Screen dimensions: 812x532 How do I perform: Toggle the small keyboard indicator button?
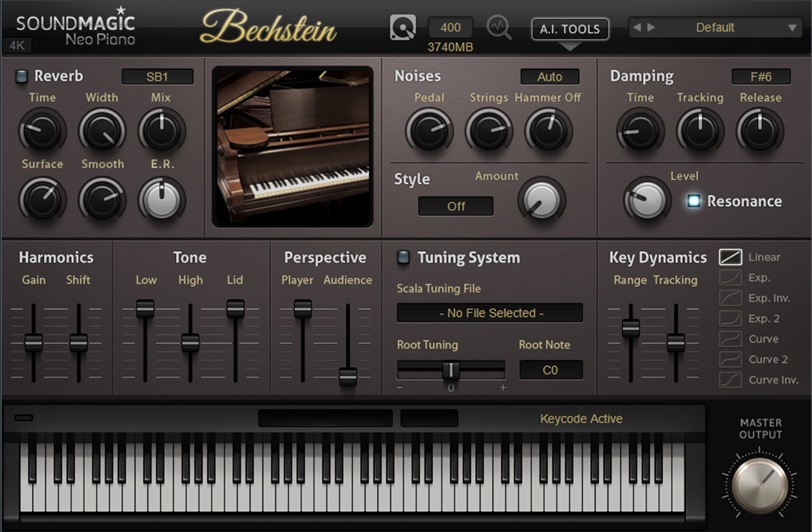[x=24, y=418]
